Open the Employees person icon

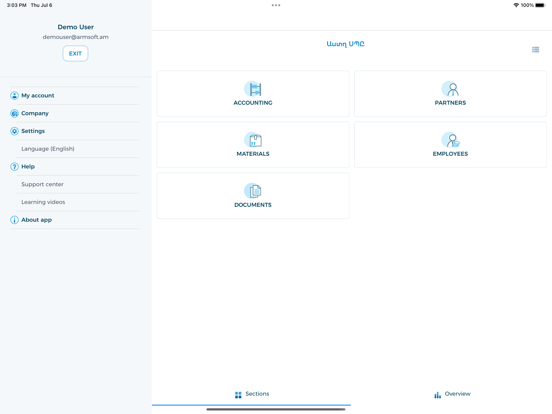[x=451, y=140]
